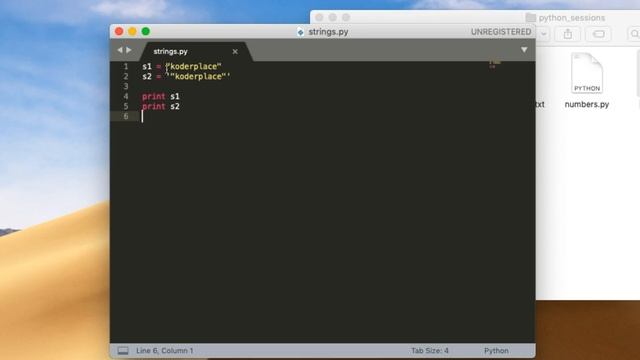
Task: Click the Share icon in Finder toolbar
Action: (x=568, y=34)
